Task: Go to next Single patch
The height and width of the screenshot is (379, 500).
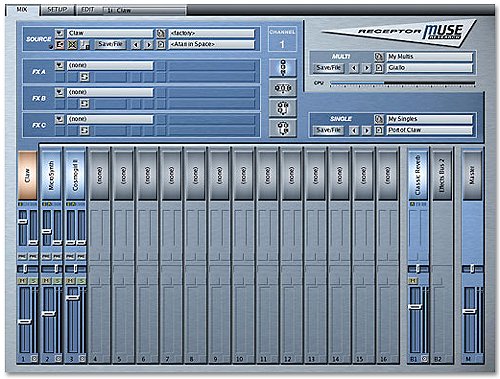Action: pyautogui.click(x=367, y=130)
